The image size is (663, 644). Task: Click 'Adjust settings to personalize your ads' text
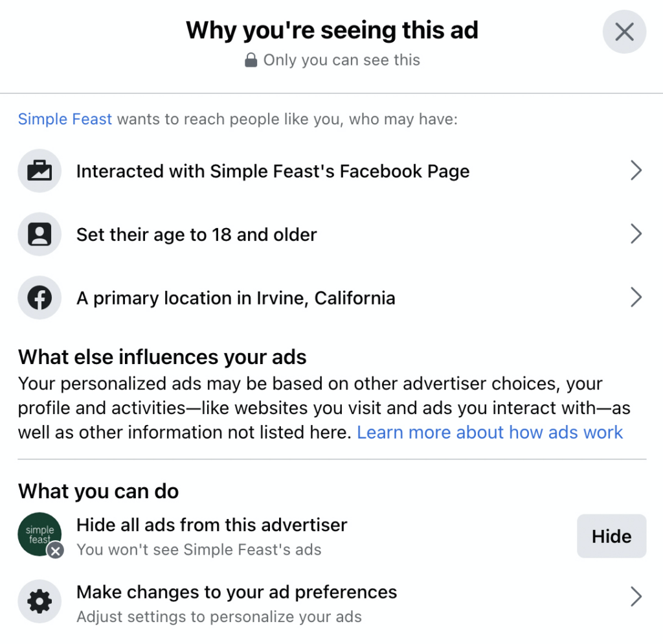[x=219, y=617]
